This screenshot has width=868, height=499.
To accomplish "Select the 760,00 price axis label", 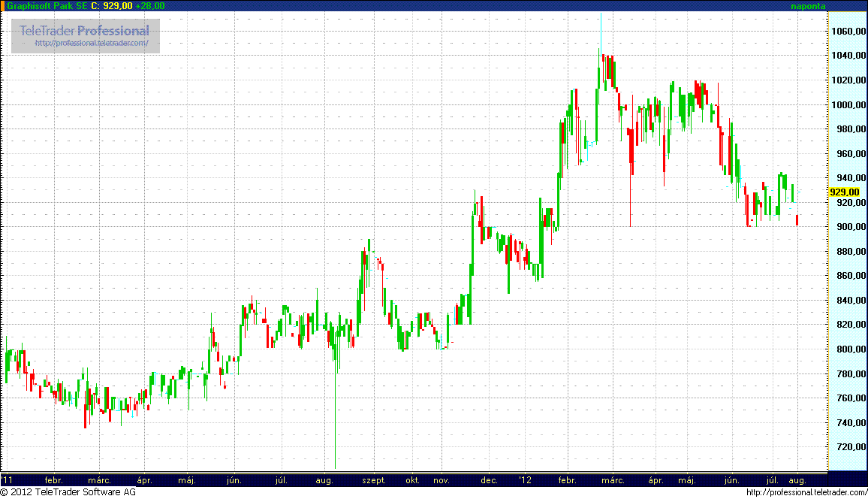I will click(x=851, y=398).
